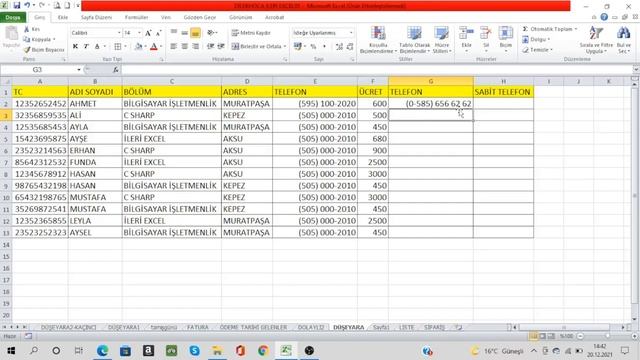The width and height of the screenshot is (640, 360).
Task: Open Sırala ve Filtre Uygula menu
Action: [x=596, y=40]
